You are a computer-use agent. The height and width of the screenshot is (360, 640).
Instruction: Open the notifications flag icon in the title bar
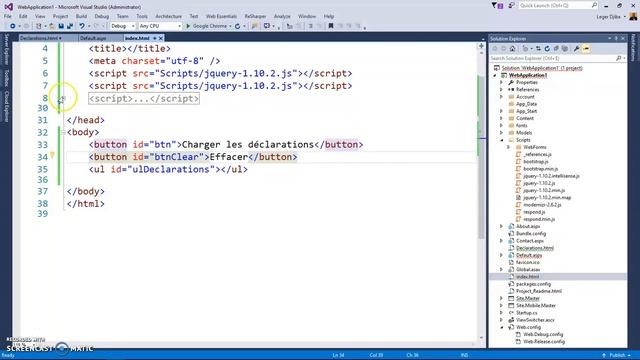(498, 6)
